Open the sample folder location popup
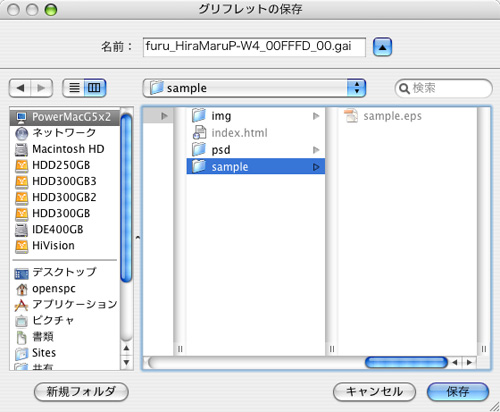The height and width of the screenshot is (412, 500). 254,88
